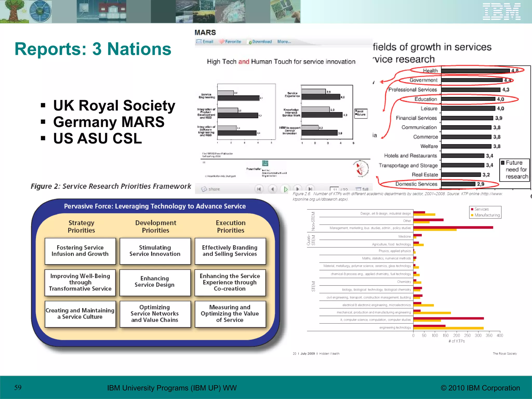Click the Domestic Services label
Viewport: 532px width, 399px height.
(x=416, y=184)
